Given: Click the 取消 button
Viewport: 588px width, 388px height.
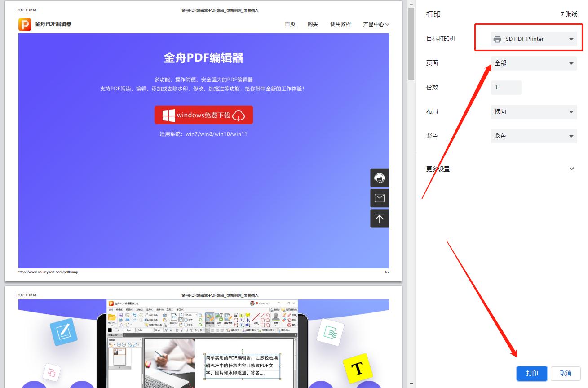Looking at the screenshot, I should click(x=566, y=373).
